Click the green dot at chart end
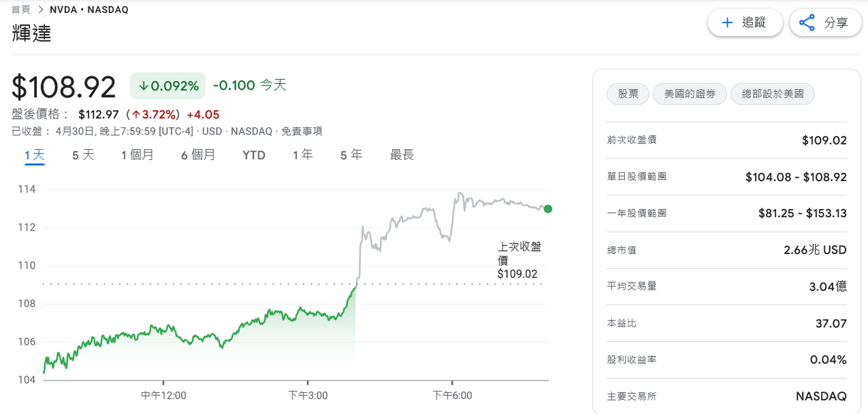 click(x=548, y=208)
